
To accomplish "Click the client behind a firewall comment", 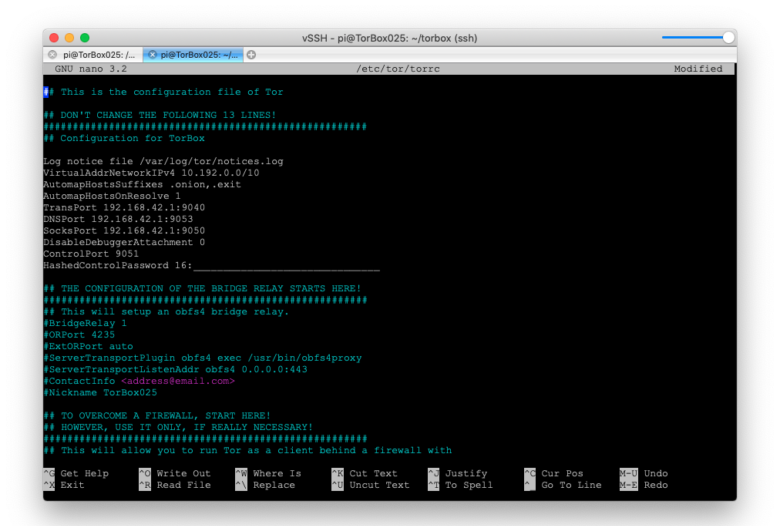I will coord(248,450).
